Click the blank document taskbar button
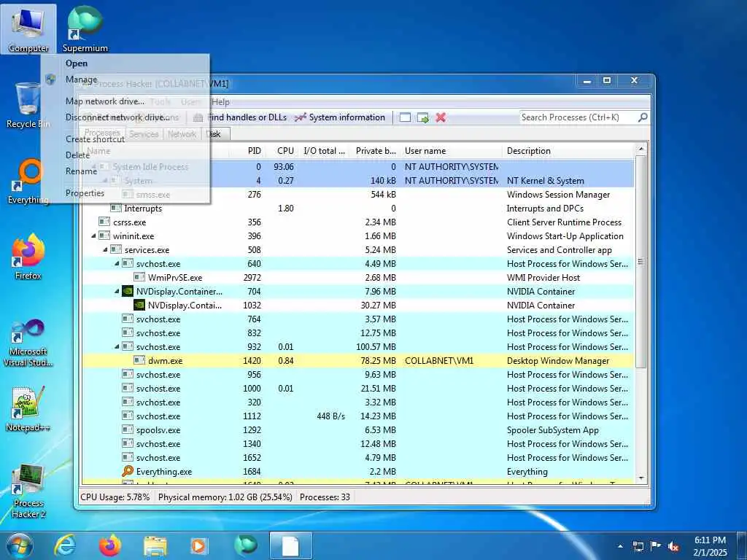747x560 pixels. click(290, 545)
